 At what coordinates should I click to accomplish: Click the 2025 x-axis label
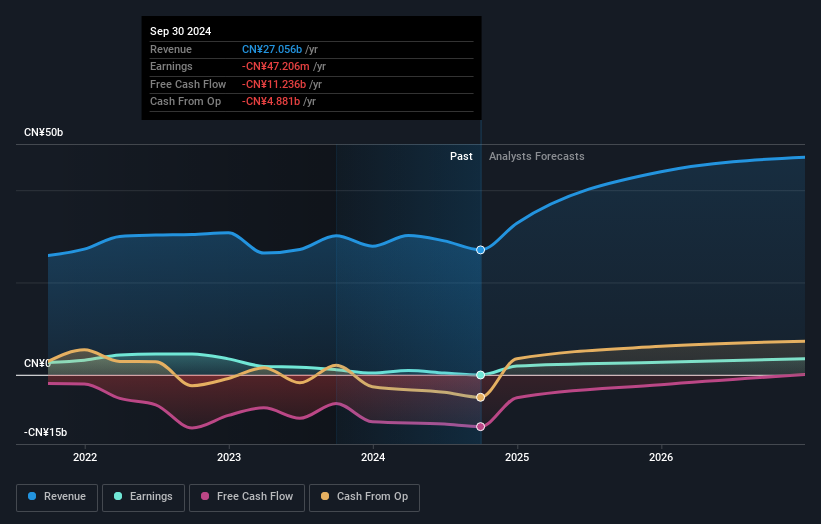[517, 458]
